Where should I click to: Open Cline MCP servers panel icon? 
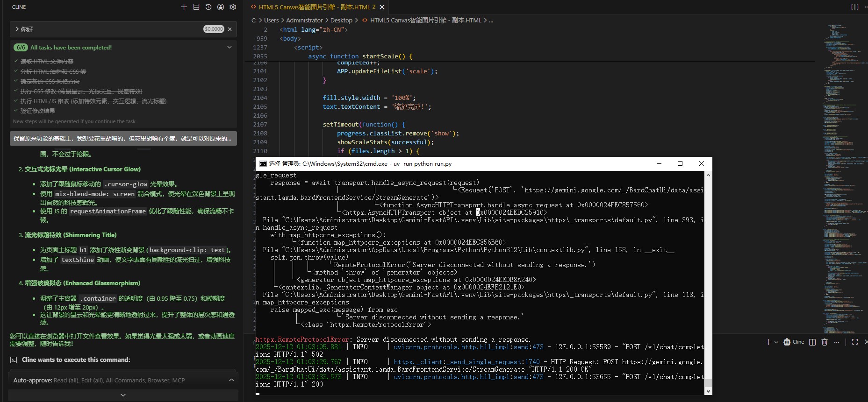(196, 7)
